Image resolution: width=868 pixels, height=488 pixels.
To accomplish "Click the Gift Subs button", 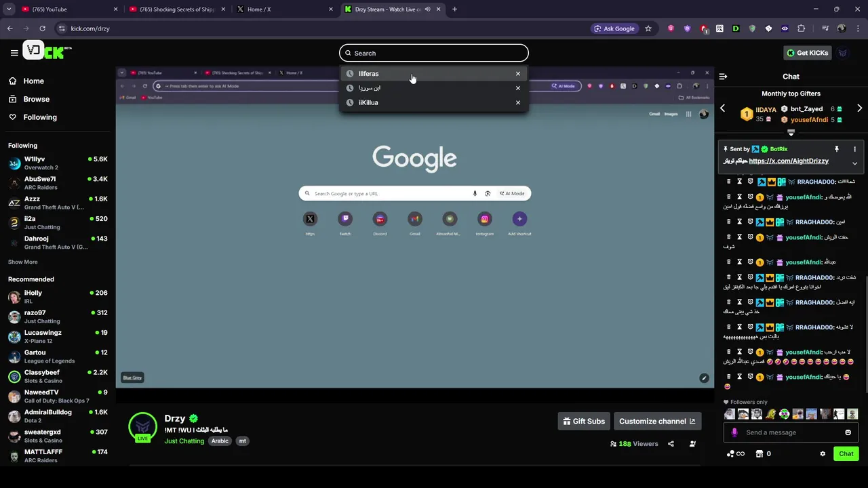I will 584,422.
